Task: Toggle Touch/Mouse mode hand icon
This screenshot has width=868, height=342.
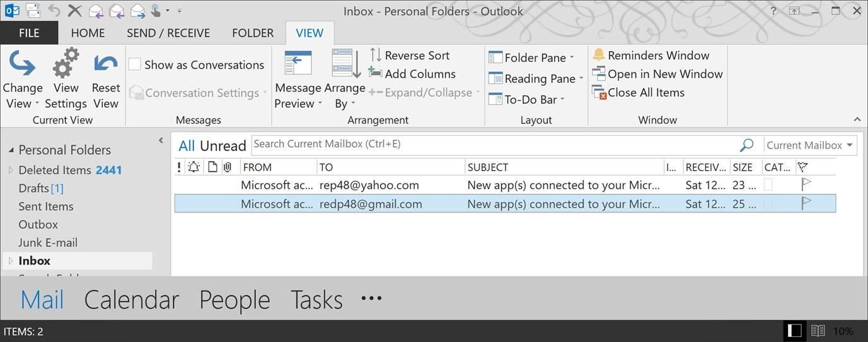Action: (156, 10)
